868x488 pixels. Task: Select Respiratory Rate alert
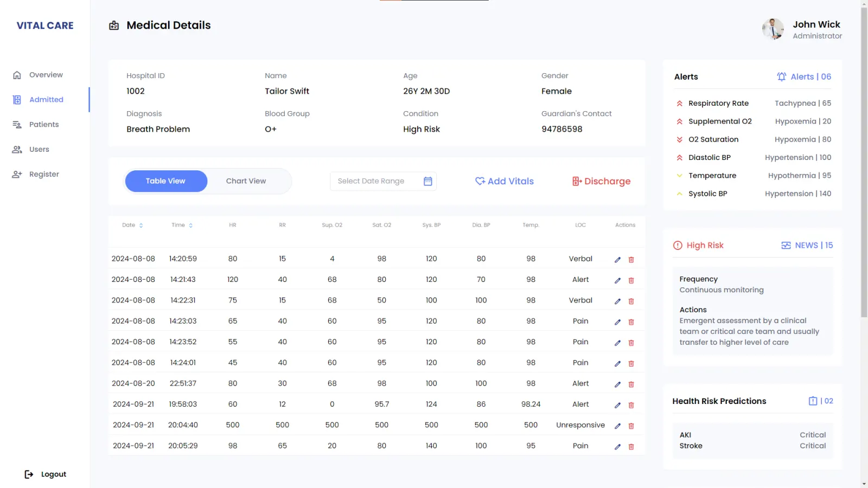[x=753, y=103]
